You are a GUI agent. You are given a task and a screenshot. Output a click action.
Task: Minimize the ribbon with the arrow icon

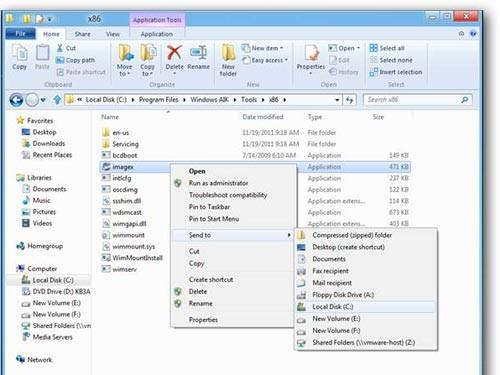(x=461, y=34)
